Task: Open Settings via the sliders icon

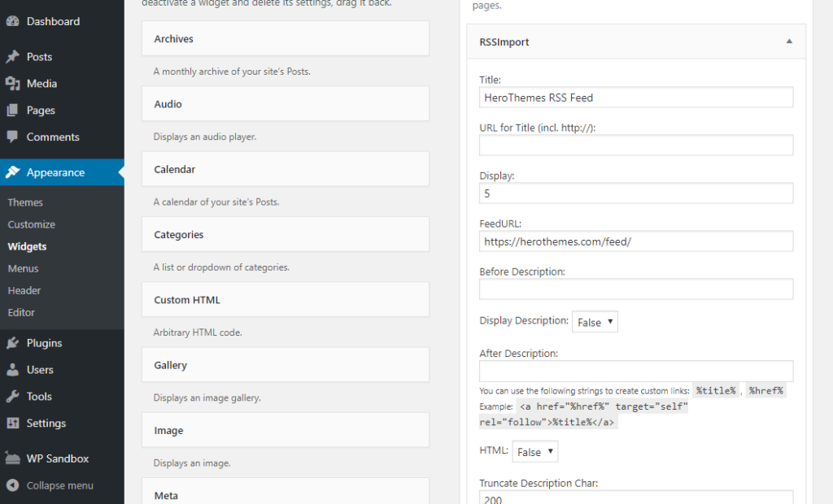Action: [x=14, y=423]
